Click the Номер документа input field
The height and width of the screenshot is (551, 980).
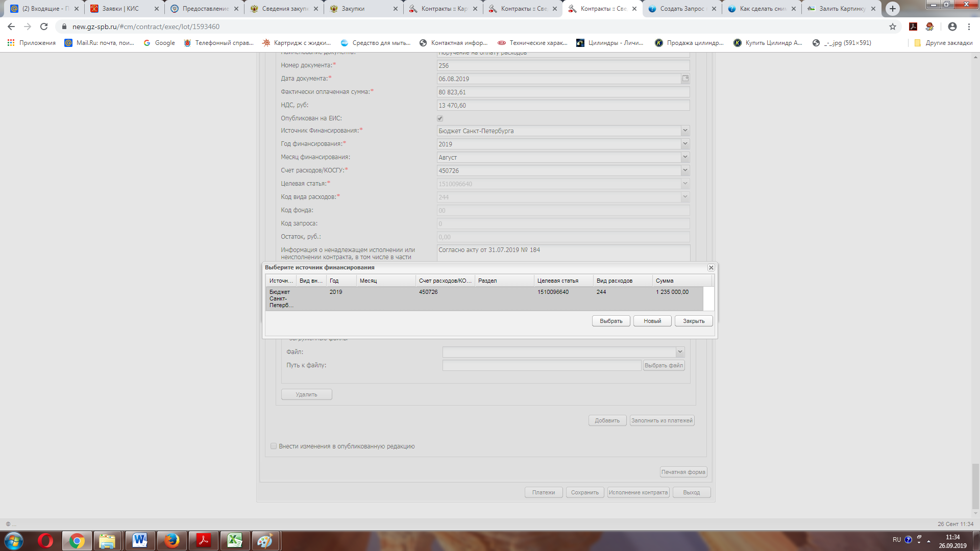[x=563, y=65]
